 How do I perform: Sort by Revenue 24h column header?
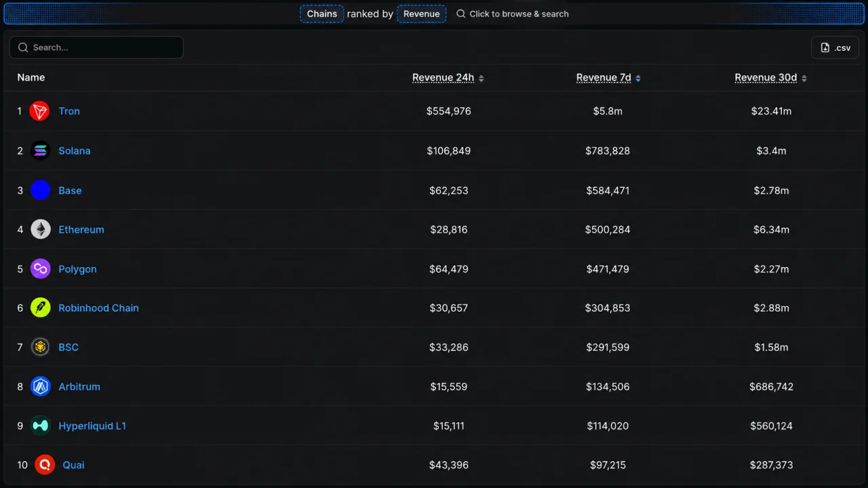pyautogui.click(x=443, y=78)
